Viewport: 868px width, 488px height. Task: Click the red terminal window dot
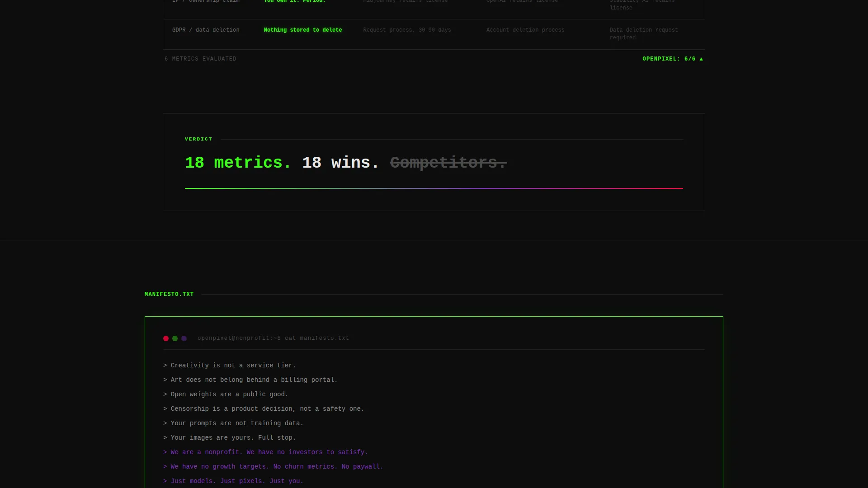click(166, 338)
